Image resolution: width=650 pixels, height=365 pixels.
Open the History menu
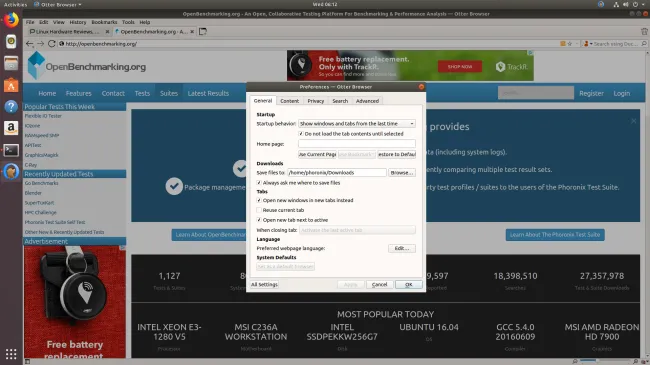point(78,22)
